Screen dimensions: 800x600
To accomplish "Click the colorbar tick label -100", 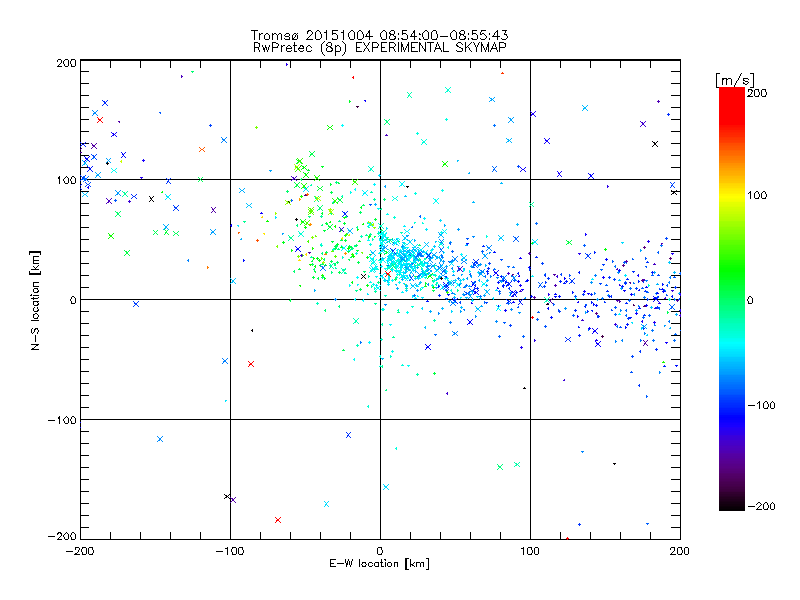I will (762, 406).
